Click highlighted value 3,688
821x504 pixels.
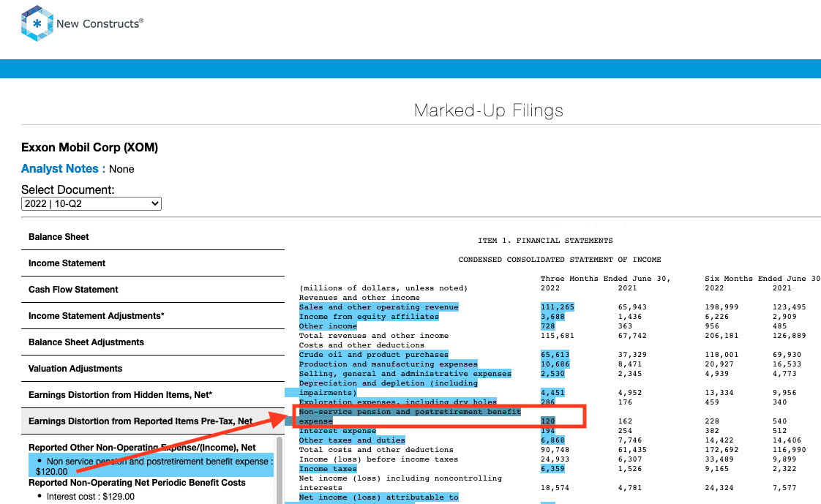coord(552,317)
